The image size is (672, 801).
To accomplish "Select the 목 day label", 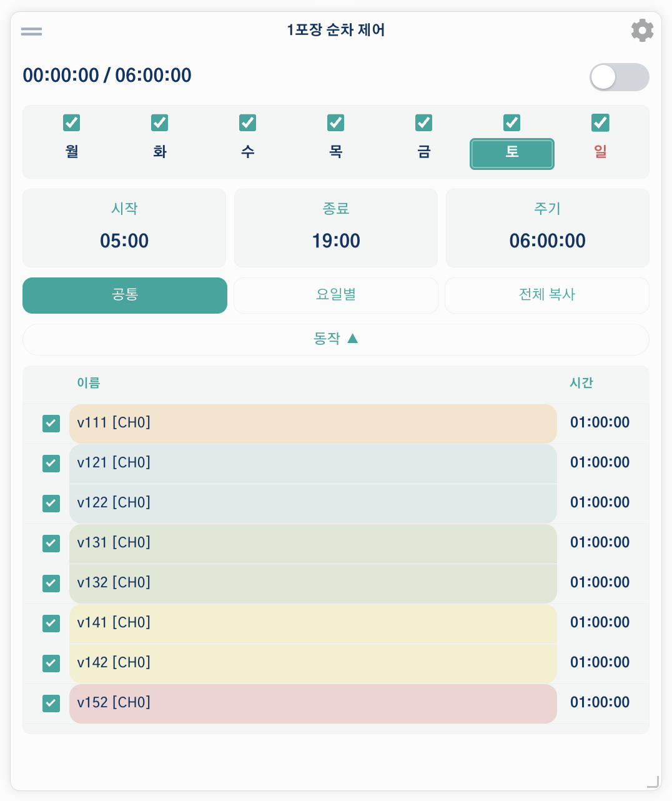I will 336,152.
